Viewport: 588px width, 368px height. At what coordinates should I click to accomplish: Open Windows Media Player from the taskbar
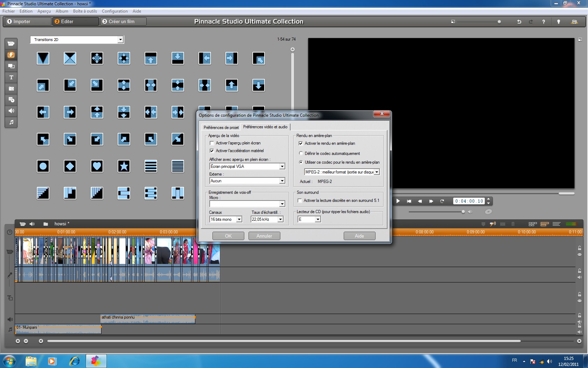pos(52,361)
